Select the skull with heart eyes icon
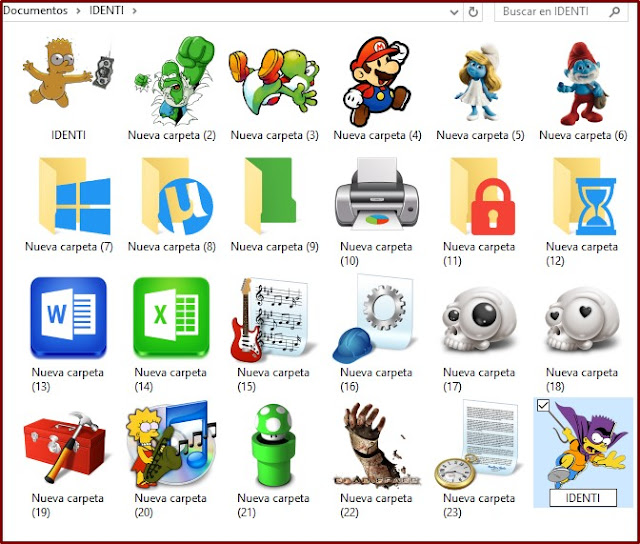Screen dimensions: 640x544 pyautogui.click(x=582, y=320)
